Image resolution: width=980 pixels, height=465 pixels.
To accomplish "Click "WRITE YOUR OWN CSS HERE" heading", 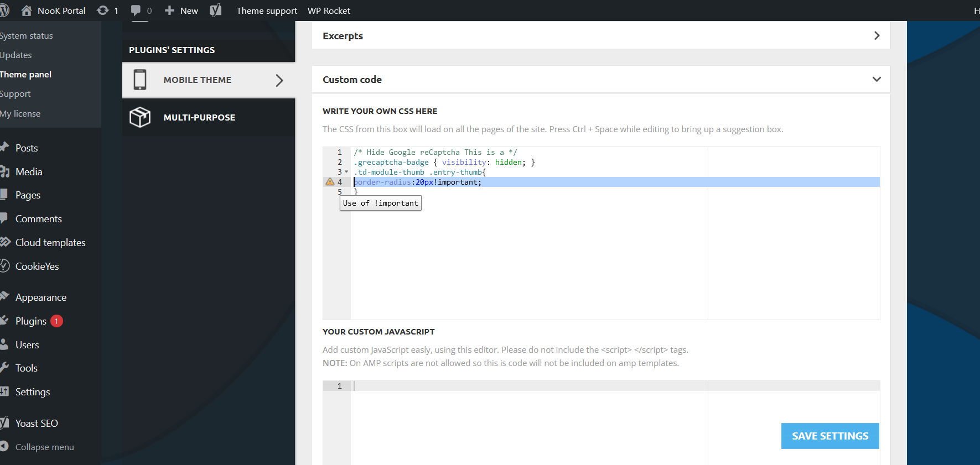I will pos(380,111).
